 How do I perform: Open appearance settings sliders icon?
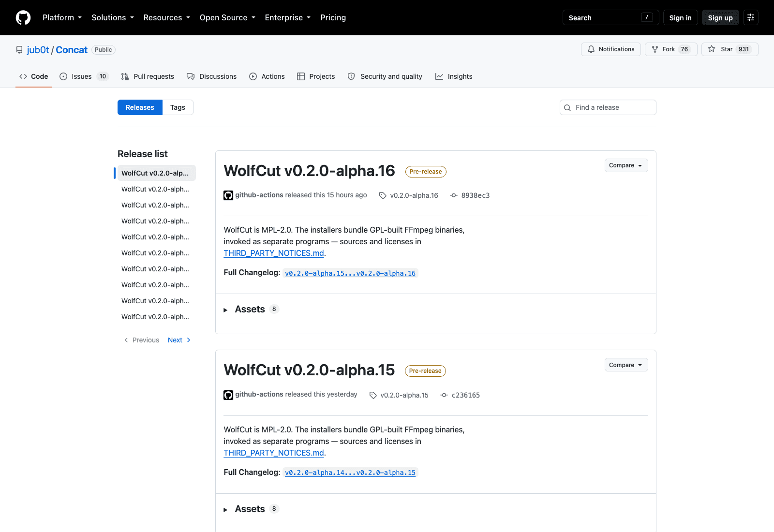[x=751, y=17]
